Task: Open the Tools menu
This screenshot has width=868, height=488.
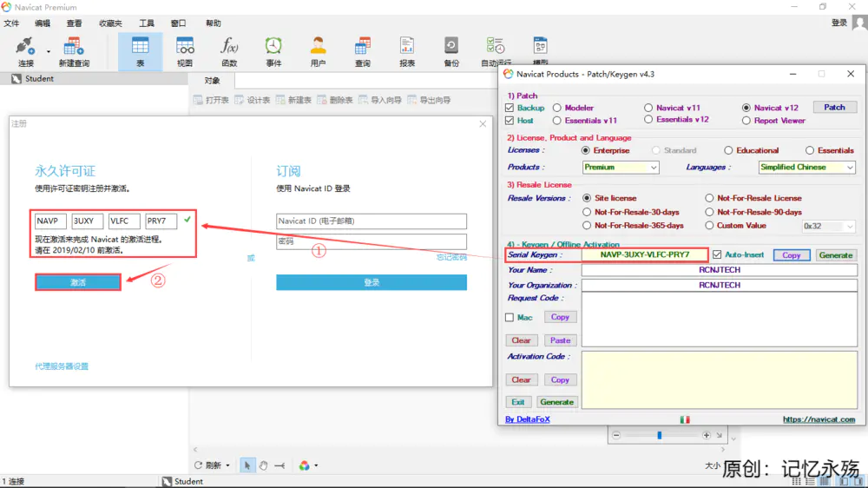Action: [x=146, y=23]
